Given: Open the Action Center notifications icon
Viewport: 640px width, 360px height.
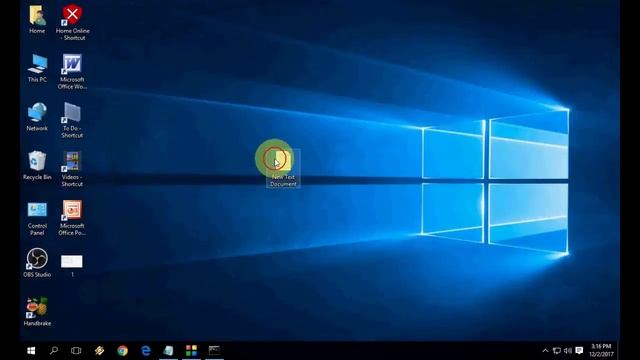Looking at the screenshot, I should [x=579, y=351].
